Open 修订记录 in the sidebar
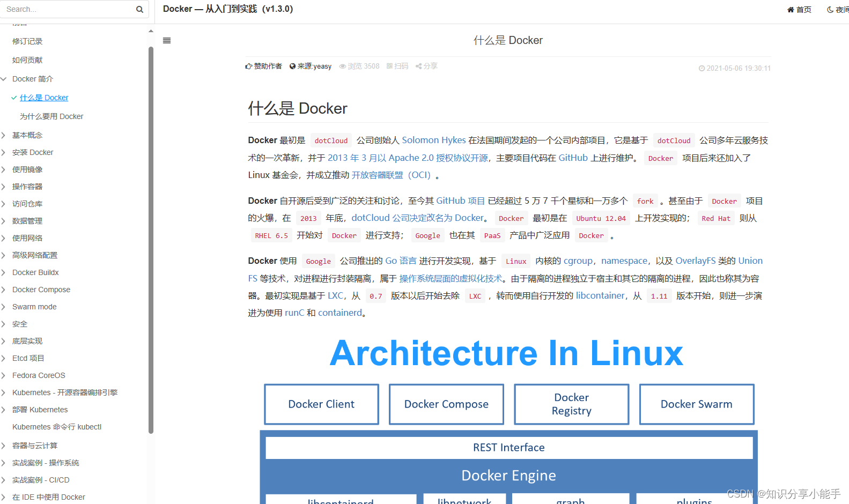 [27, 41]
